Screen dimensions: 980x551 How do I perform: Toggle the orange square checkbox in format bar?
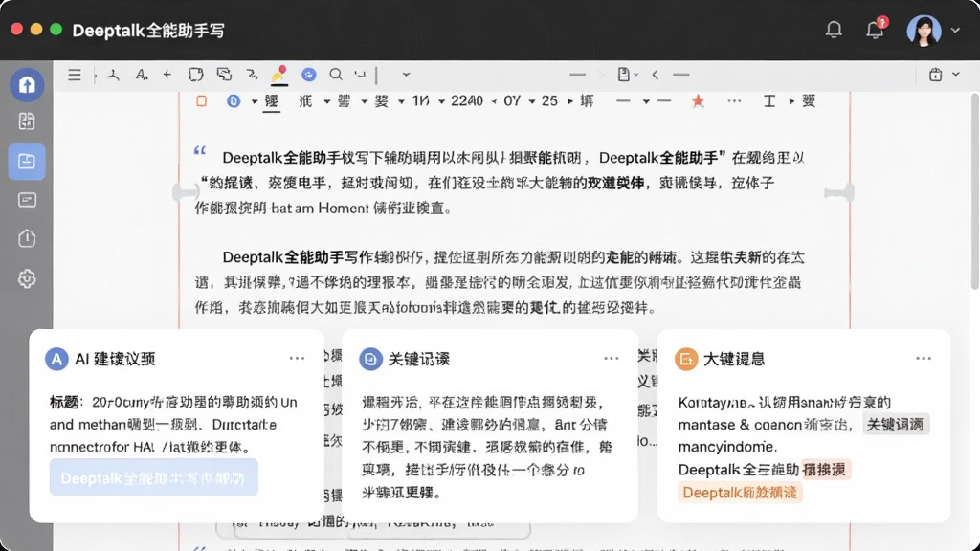pyautogui.click(x=201, y=101)
